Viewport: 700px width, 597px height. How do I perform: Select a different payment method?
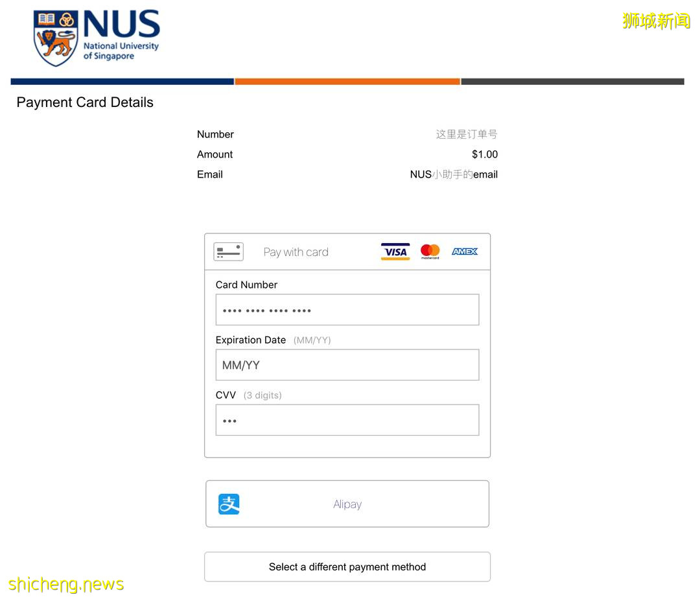[347, 567]
